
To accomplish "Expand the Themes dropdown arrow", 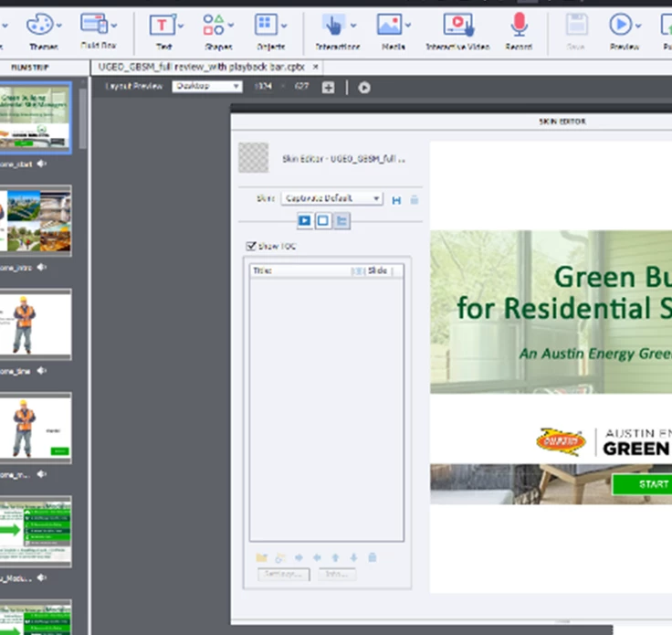I will coord(59,26).
